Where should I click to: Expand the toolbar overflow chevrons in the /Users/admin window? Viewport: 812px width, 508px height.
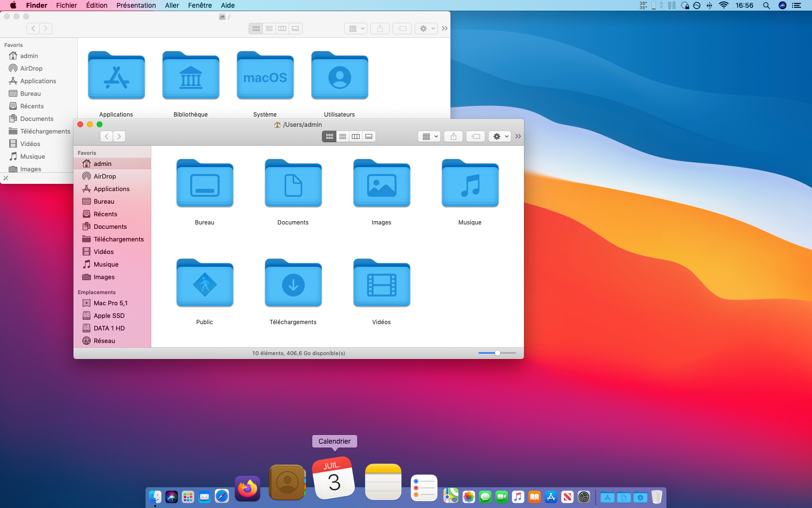pos(518,136)
